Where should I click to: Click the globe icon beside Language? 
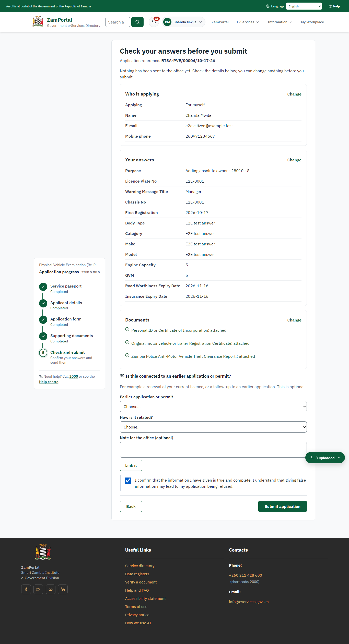[268, 6]
